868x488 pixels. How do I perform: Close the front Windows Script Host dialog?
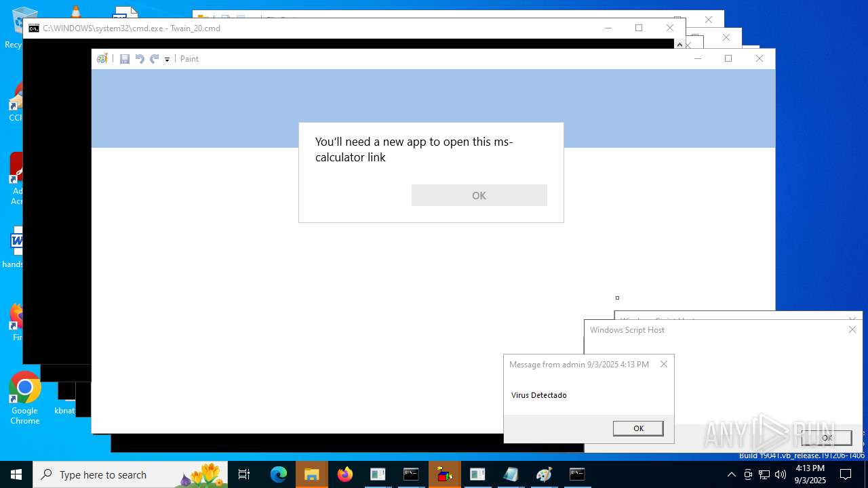tap(852, 329)
